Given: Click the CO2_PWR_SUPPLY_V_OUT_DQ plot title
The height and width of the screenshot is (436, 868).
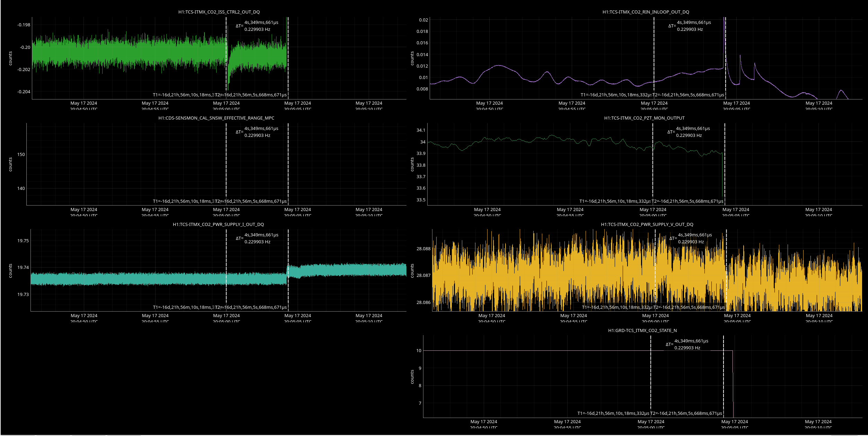Looking at the screenshot, I should coord(647,224).
